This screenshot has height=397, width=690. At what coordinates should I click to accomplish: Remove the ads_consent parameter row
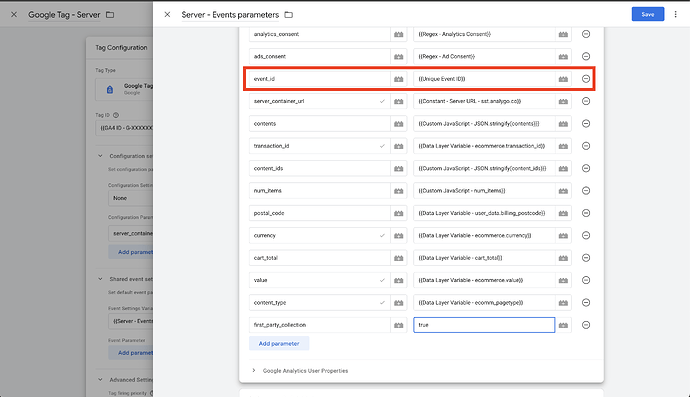(586, 56)
